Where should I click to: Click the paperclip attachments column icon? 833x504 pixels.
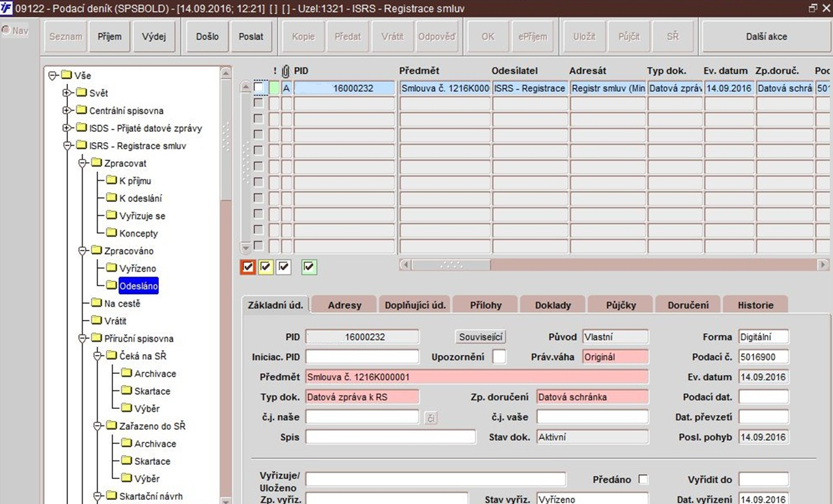[286, 71]
